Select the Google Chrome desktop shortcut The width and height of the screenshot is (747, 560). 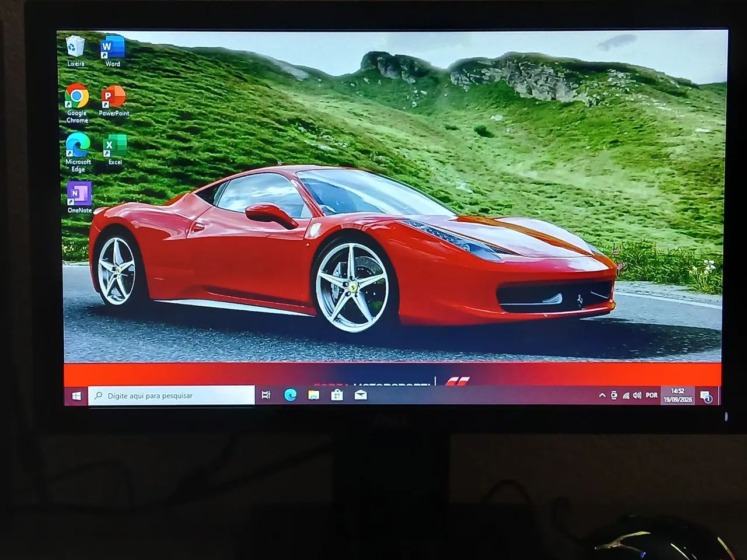(77, 103)
